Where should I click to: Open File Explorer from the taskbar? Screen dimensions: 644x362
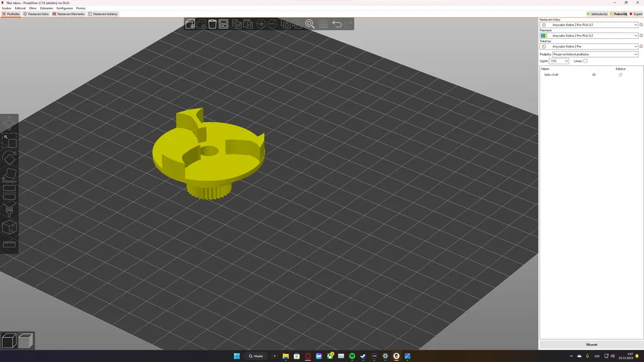point(285,356)
